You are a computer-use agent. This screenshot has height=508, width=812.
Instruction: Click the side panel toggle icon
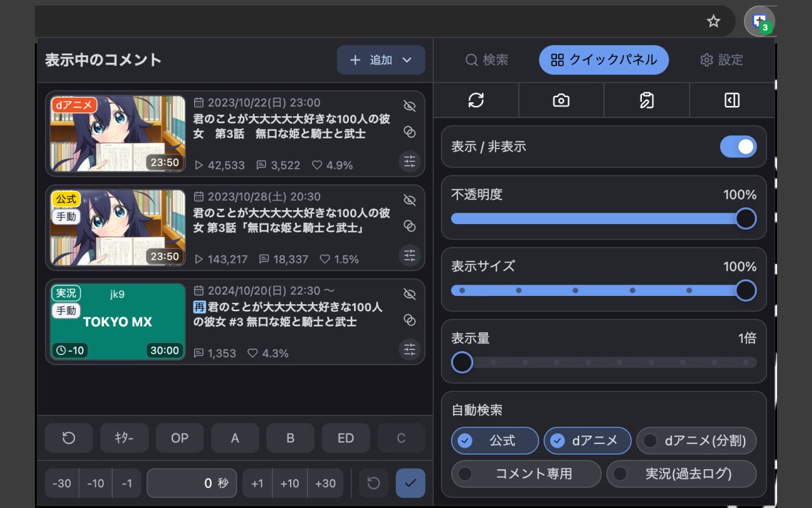pyautogui.click(x=732, y=100)
